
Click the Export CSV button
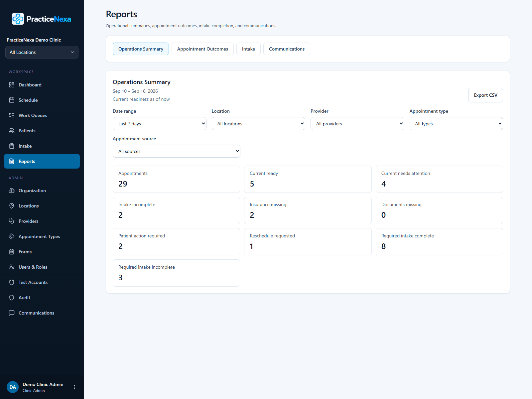pos(485,95)
